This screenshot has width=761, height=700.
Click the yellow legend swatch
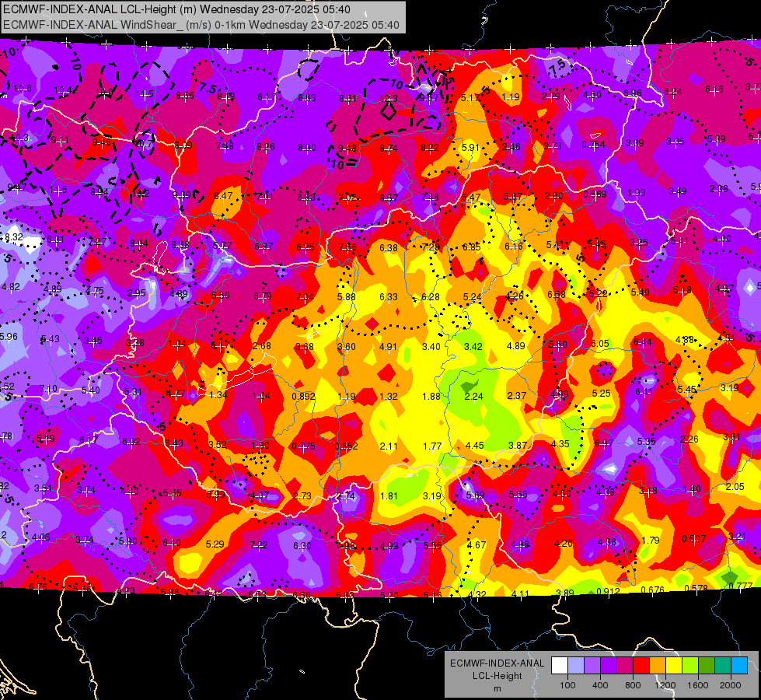pyautogui.click(x=674, y=665)
